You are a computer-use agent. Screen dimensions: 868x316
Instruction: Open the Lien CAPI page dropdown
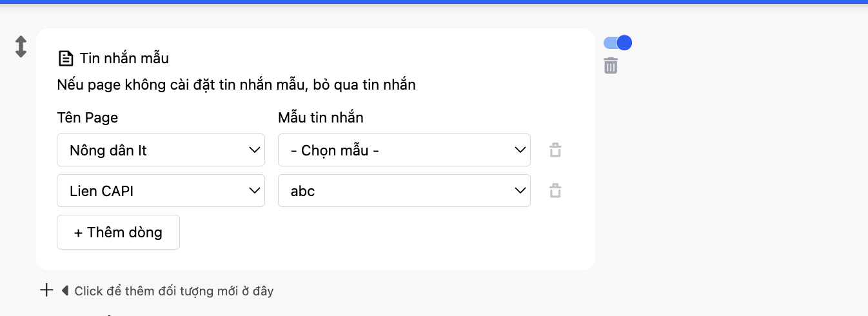point(161,191)
